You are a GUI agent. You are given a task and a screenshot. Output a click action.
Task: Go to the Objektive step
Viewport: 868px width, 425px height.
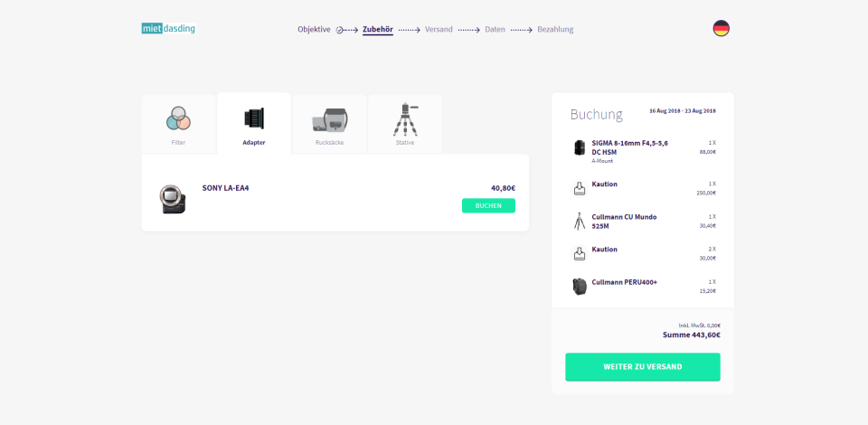click(314, 29)
